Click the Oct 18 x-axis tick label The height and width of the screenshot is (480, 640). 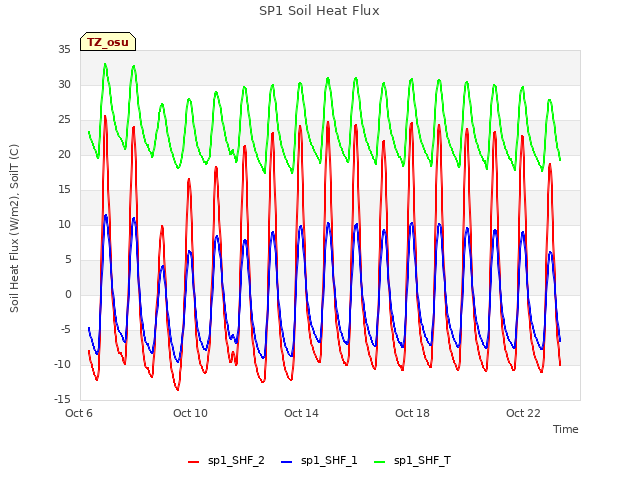[412, 413]
